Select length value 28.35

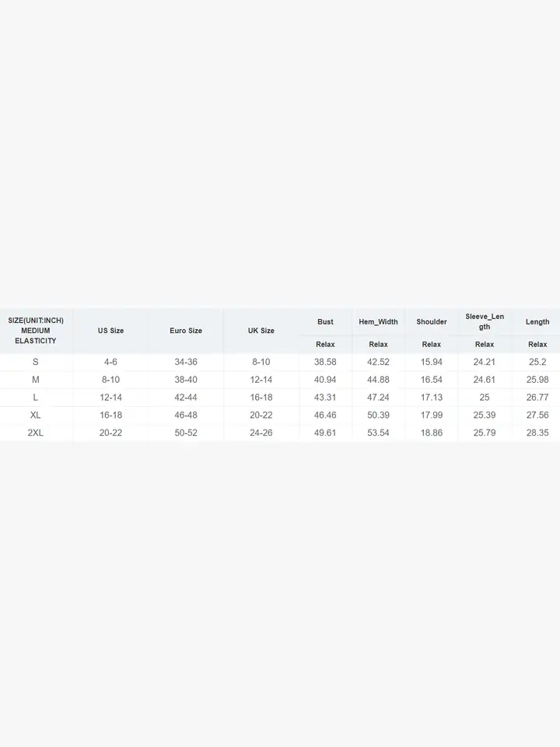(x=537, y=433)
